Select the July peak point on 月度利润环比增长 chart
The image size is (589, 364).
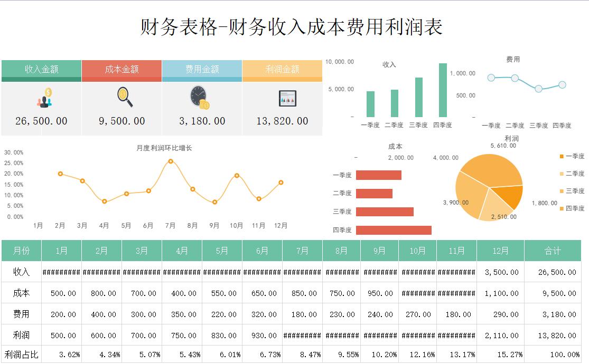click(170, 162)
